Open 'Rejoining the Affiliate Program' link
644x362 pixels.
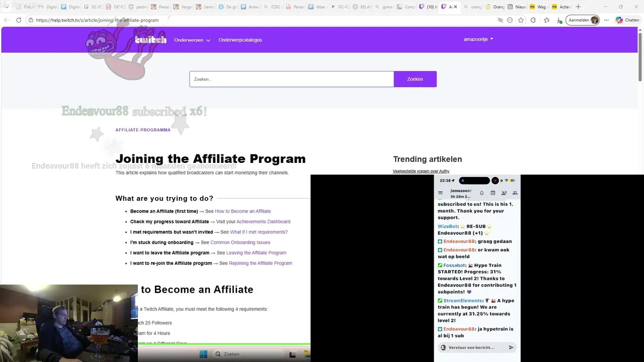260,263
